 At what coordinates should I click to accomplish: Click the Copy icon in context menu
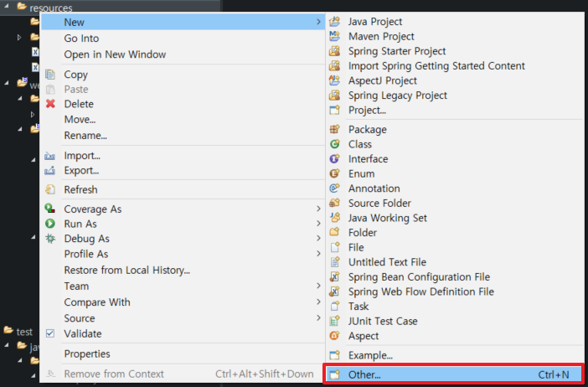point(50,75)
